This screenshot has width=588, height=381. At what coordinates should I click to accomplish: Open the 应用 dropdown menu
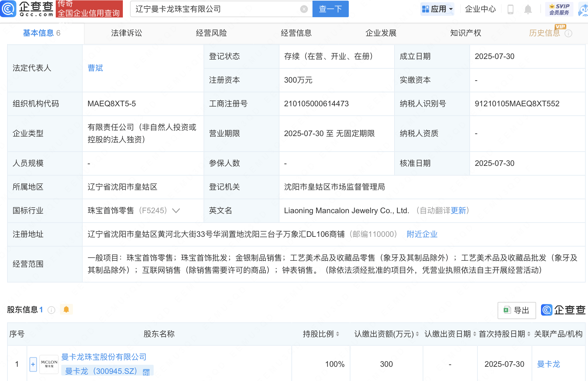(437, 9)
